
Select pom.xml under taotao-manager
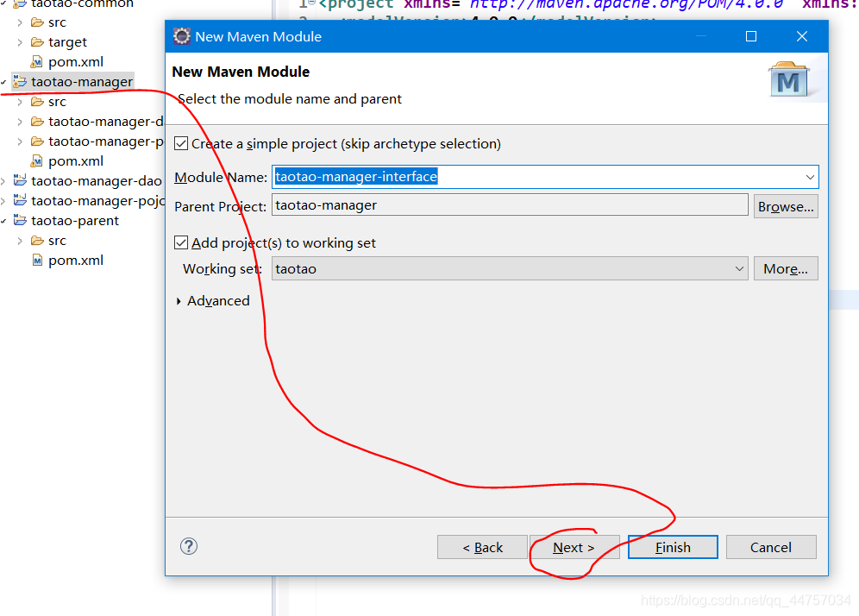click(x=76, y=161)
